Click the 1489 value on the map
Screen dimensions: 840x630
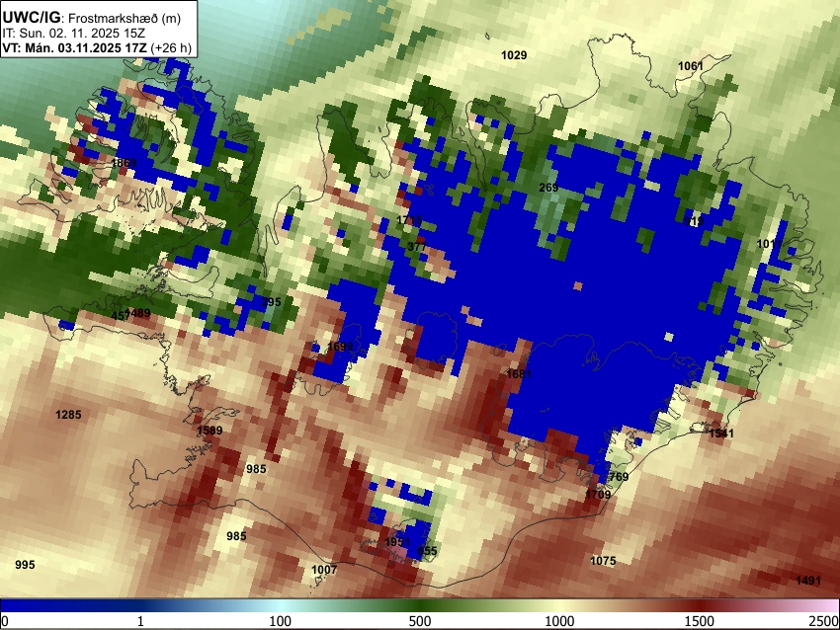138,313
